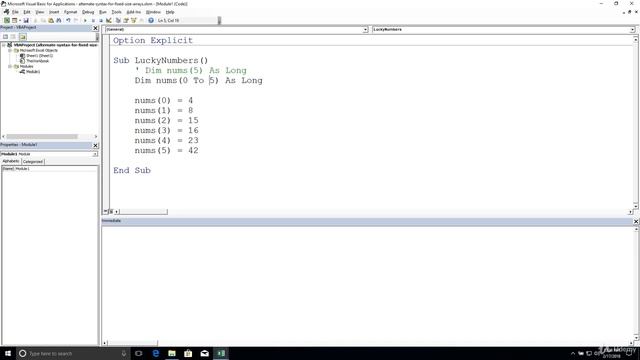Click the Toolbox toolbar icon
Viewport: 640px width, 360px height.
tap(141, 20)
